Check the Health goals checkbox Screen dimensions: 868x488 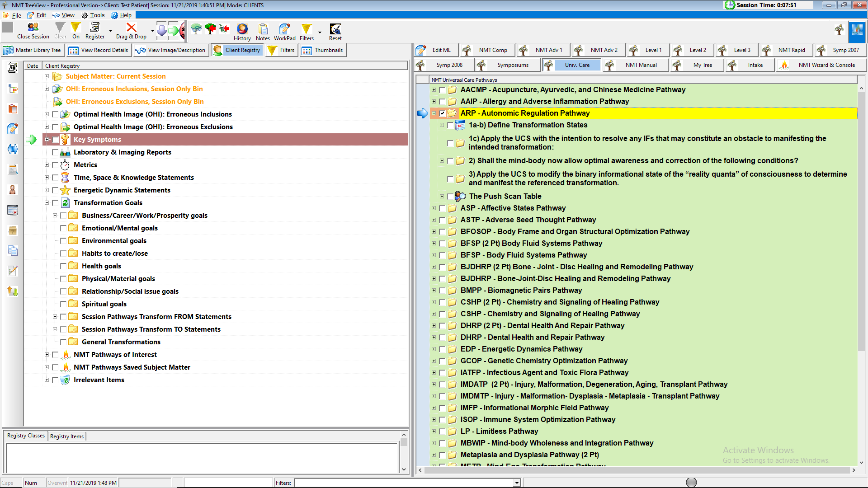pos(63,266)
